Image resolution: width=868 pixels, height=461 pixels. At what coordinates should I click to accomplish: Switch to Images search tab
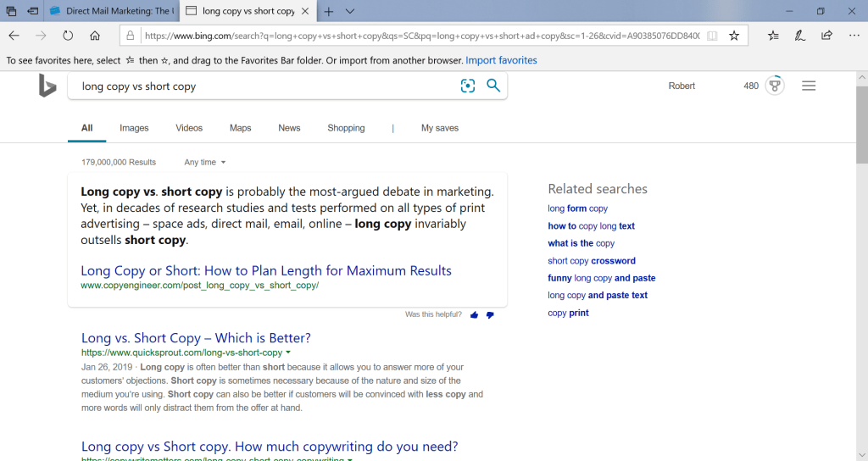pos(134,128)
